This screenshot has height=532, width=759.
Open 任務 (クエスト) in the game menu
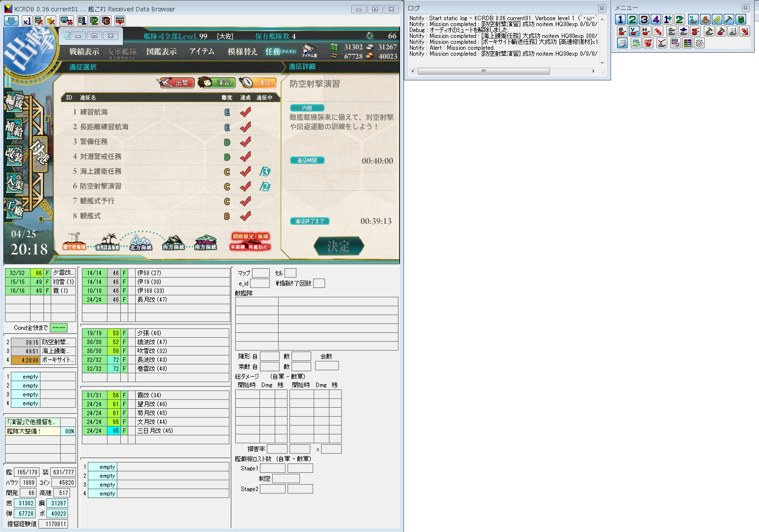[281, 52]
